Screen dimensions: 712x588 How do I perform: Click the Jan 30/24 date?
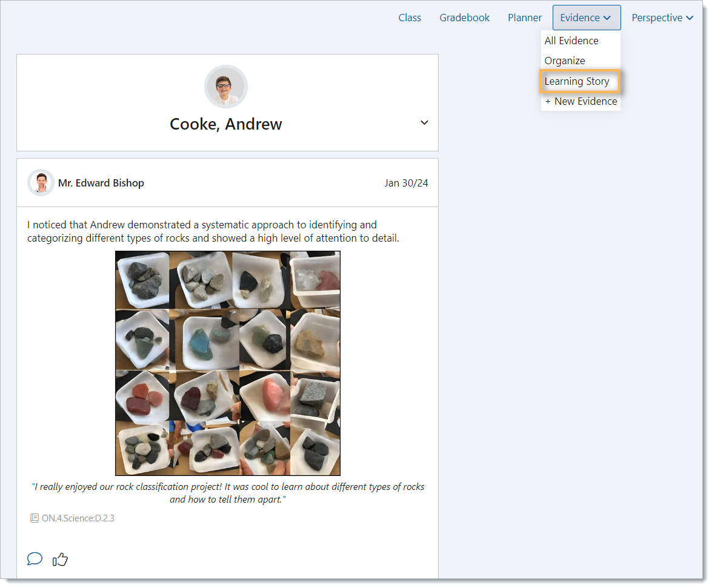[x=406, y=183]
